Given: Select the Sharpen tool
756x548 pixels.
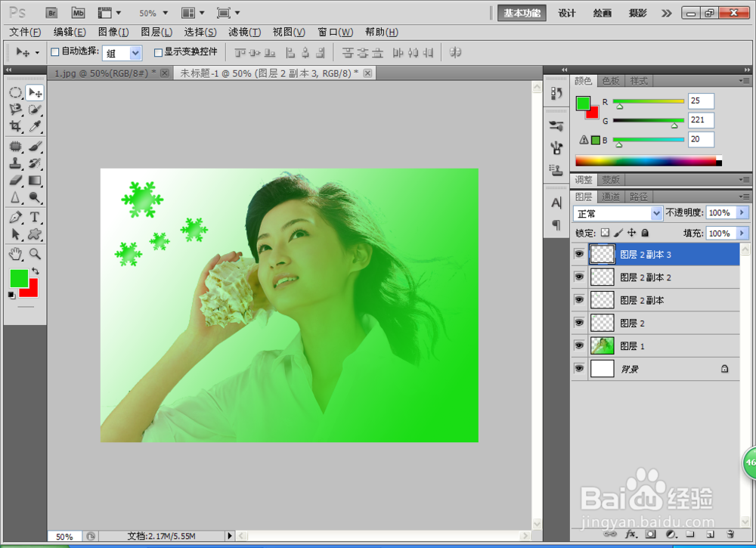Looking at the screenshot, I should [x=15, y=197].
